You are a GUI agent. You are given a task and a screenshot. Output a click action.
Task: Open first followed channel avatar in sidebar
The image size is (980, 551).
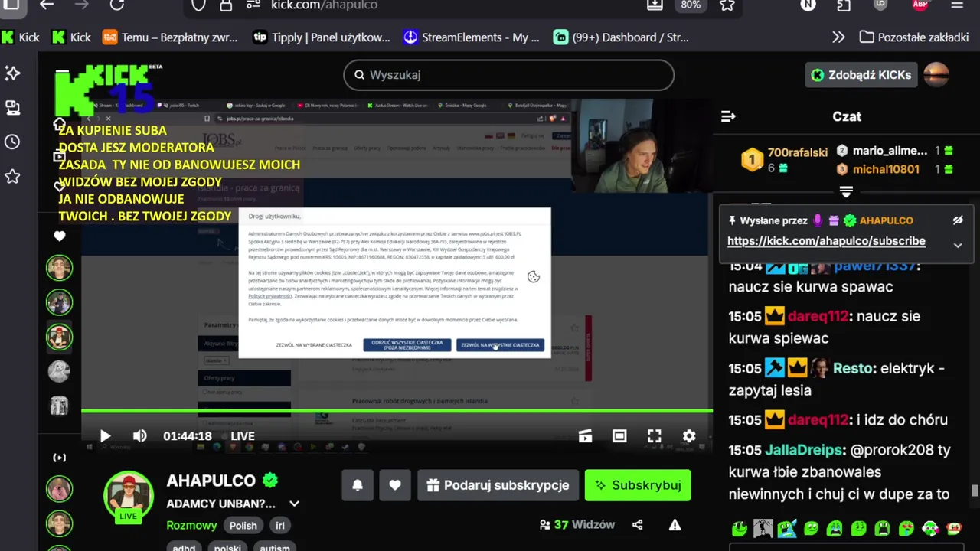click(59, 268)
